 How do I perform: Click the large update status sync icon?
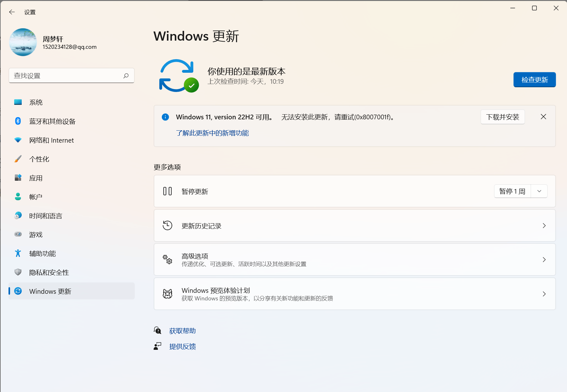179,76
